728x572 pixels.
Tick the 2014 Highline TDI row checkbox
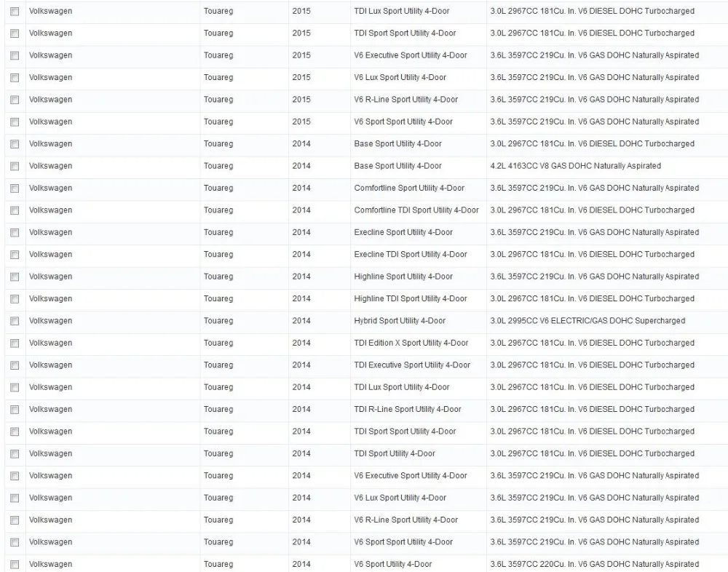pyautogui.click(x=15, y=299)
